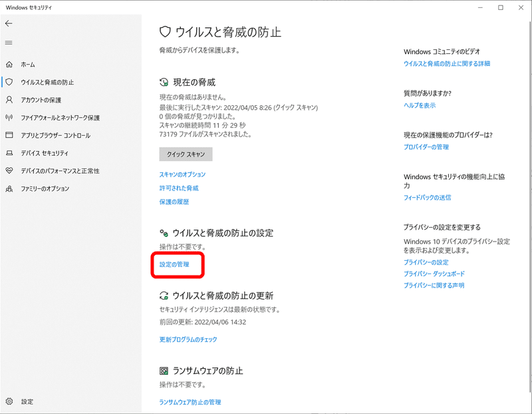The image size is (532, 414).
Task: Open デバイス セキュリティ page
Action: click(x=45, y=153)
